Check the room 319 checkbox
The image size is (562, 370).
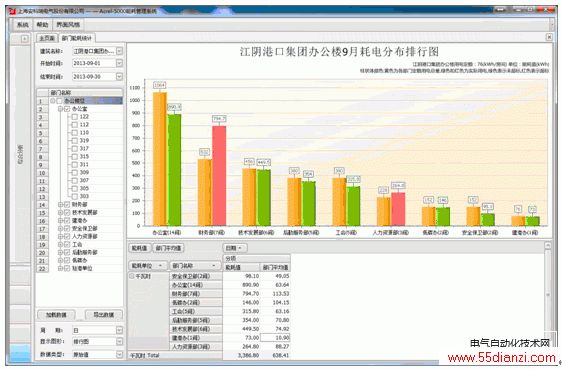click(75, 141)
